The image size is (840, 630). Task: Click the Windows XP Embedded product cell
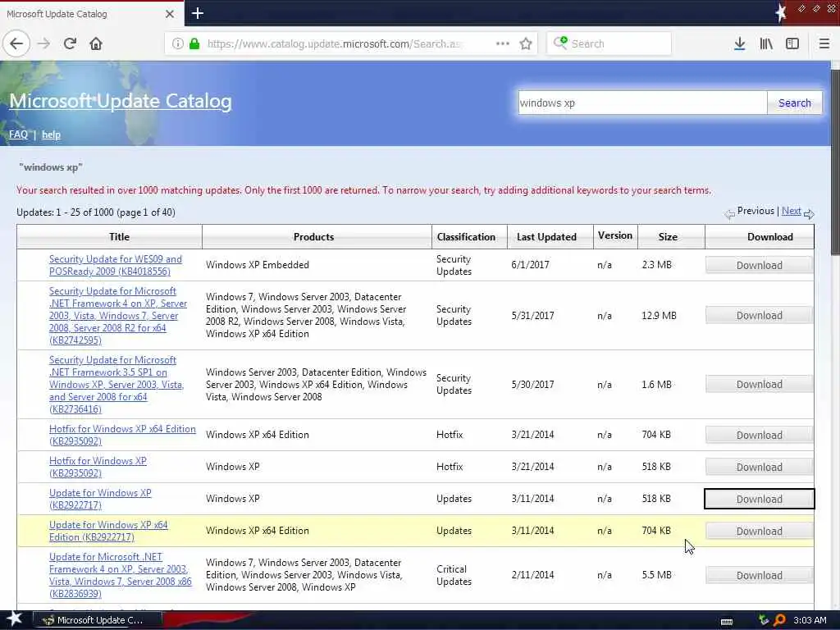(257, 265)
